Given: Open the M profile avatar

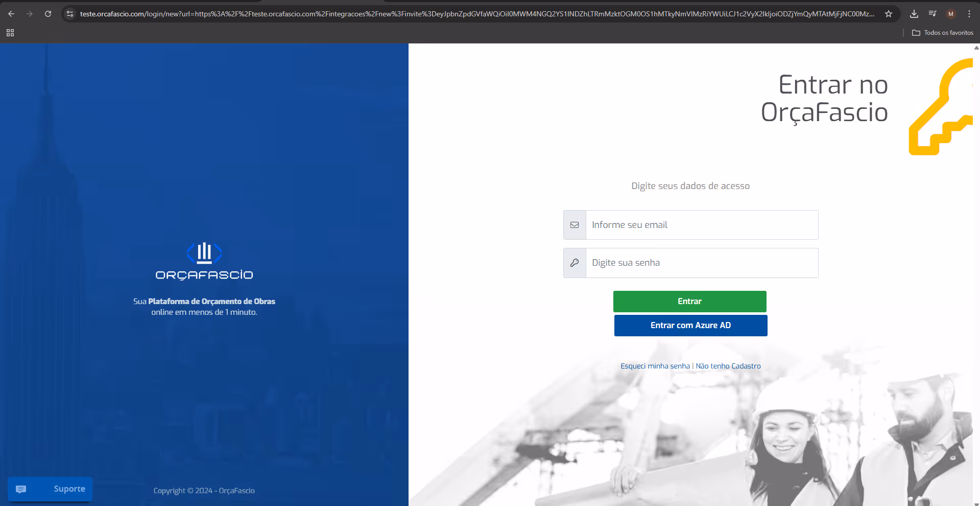Looking at the screenshot, I should pos(951,14).
